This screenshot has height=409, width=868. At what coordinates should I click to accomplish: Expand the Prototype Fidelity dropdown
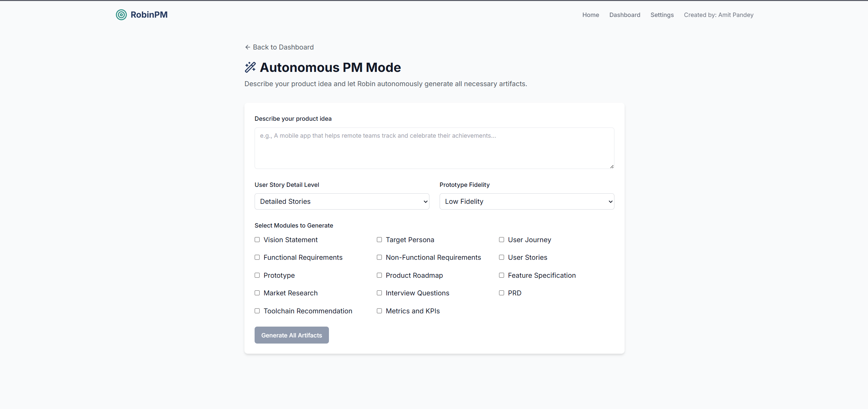527,201
